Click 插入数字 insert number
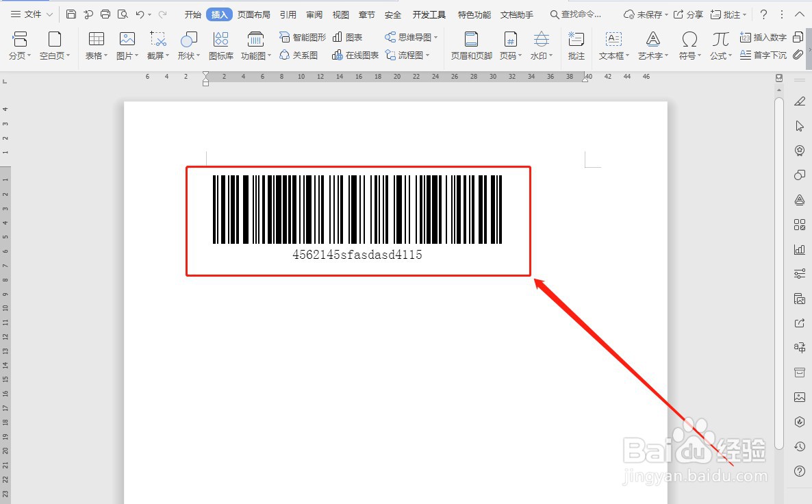The height and width of the screenshot is (504, 812). [x=763, y=37]
